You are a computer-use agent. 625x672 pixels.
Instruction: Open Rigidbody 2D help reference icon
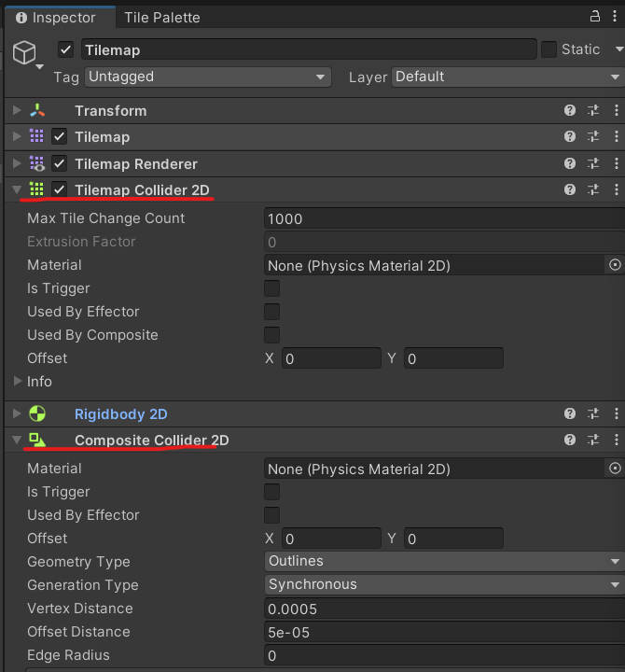point(570,413)
